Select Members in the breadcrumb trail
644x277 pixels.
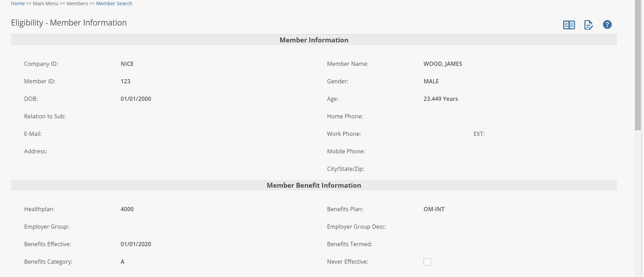[77, 4]
